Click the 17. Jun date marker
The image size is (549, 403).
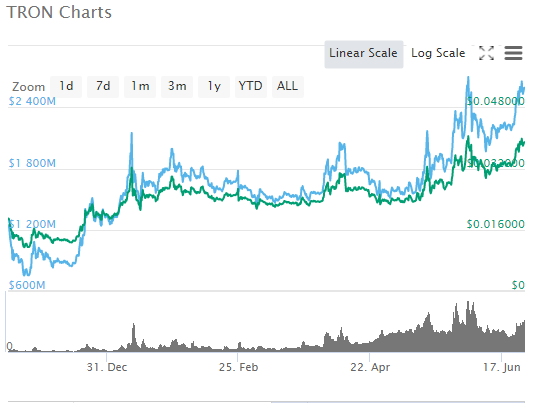click(x=501, y=367)
